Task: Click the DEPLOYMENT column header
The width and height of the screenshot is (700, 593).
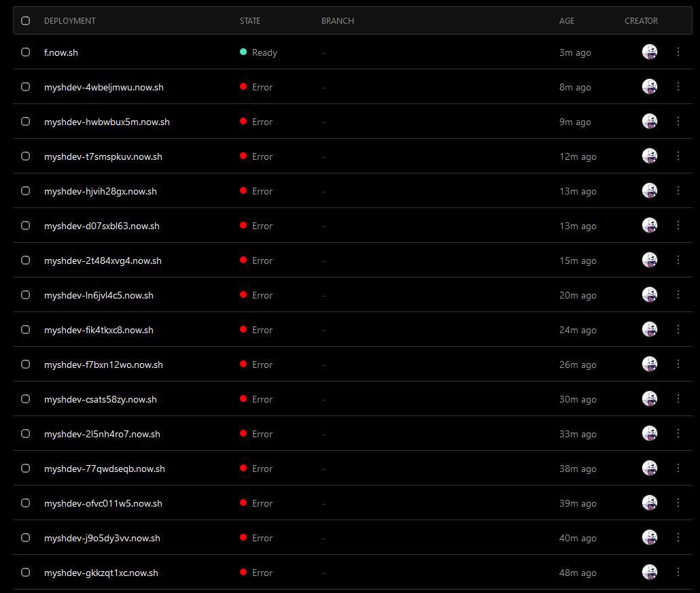Action: (69, 20)
